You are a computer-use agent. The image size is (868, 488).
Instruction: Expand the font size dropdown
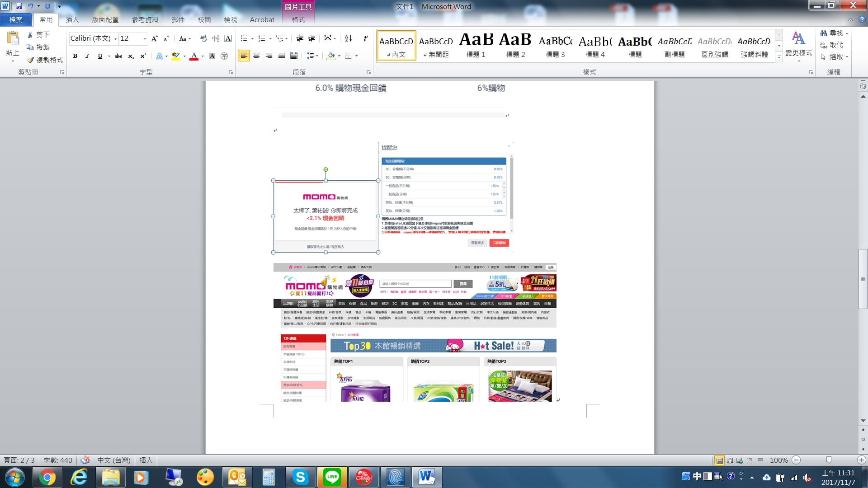click(x=145, y=38)
